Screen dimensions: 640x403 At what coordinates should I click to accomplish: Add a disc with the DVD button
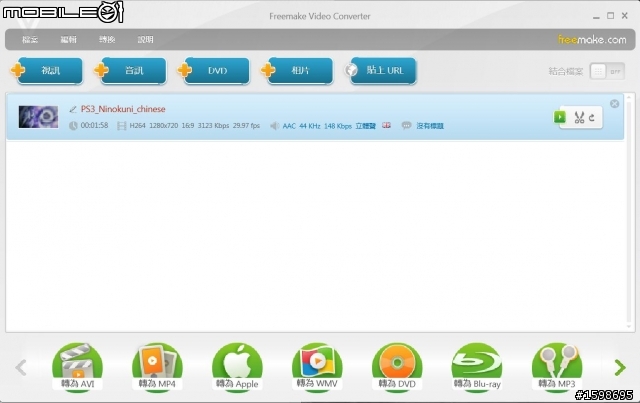pos(215,71)
